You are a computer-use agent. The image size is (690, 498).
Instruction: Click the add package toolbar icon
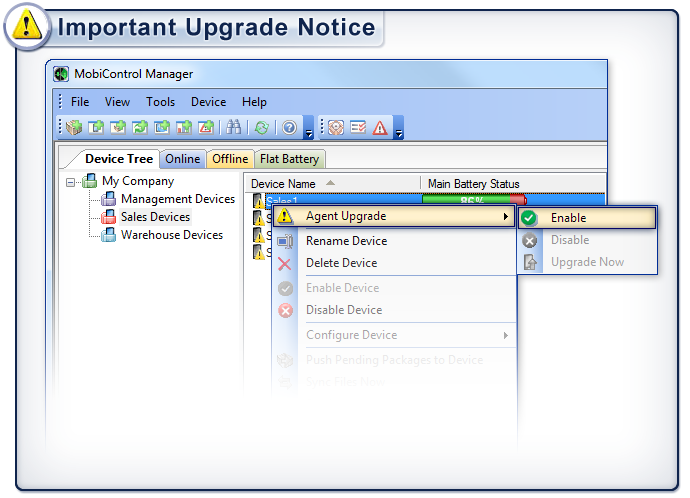click(x=73, y=128)
